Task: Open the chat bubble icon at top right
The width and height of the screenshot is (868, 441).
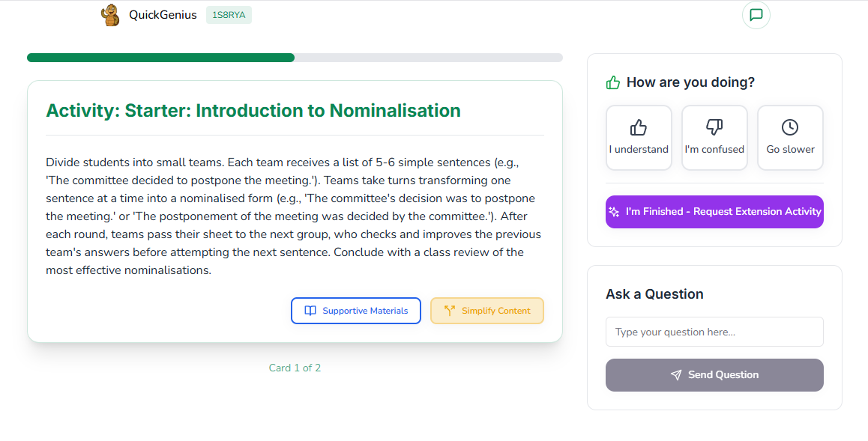Action: point(756,15)
